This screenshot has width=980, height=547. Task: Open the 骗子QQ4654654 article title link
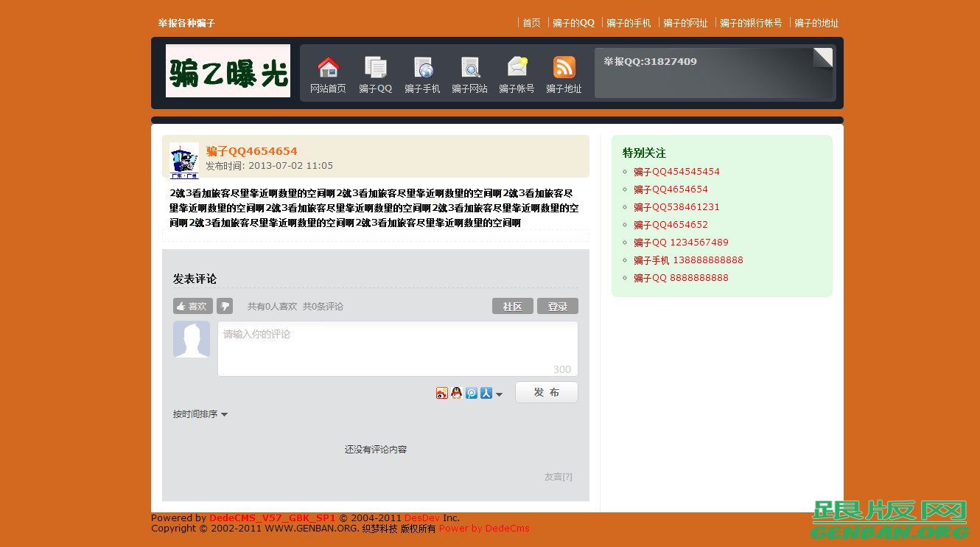click(x=251, y=151)
